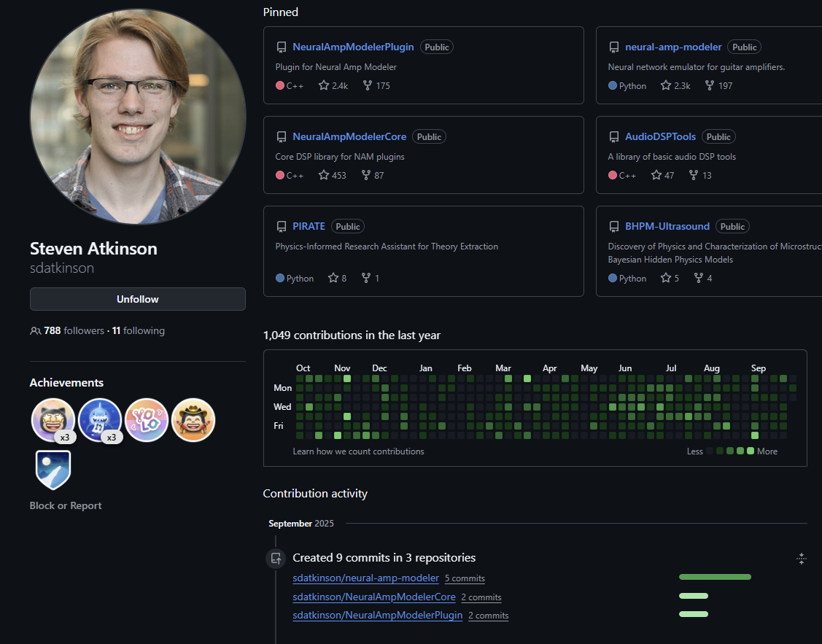Click the darkest legend square next to Less
This screenshot has width=822, height=644.
click(x=710, y=451)
